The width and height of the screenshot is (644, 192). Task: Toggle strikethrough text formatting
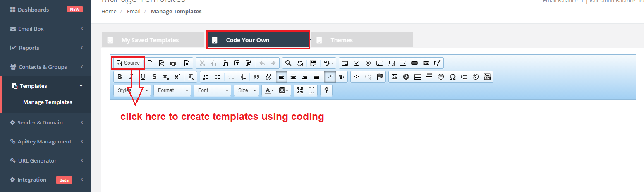154,77
